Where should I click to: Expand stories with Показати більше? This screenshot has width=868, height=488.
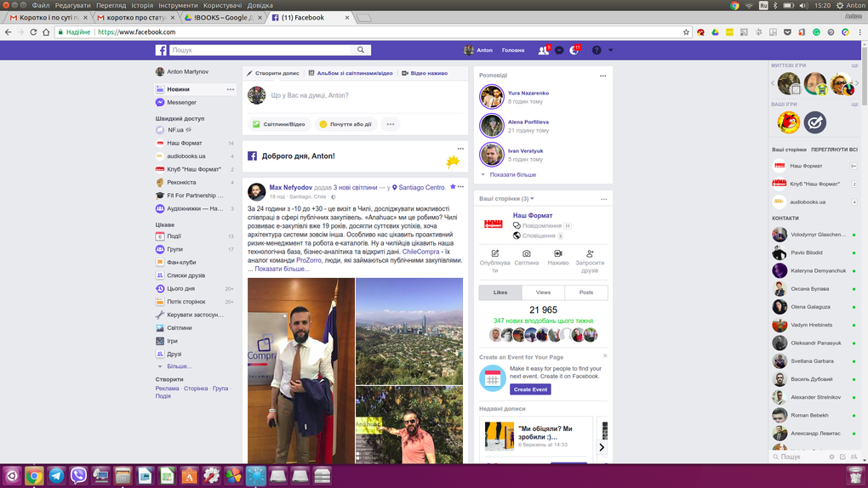[512, 175]
